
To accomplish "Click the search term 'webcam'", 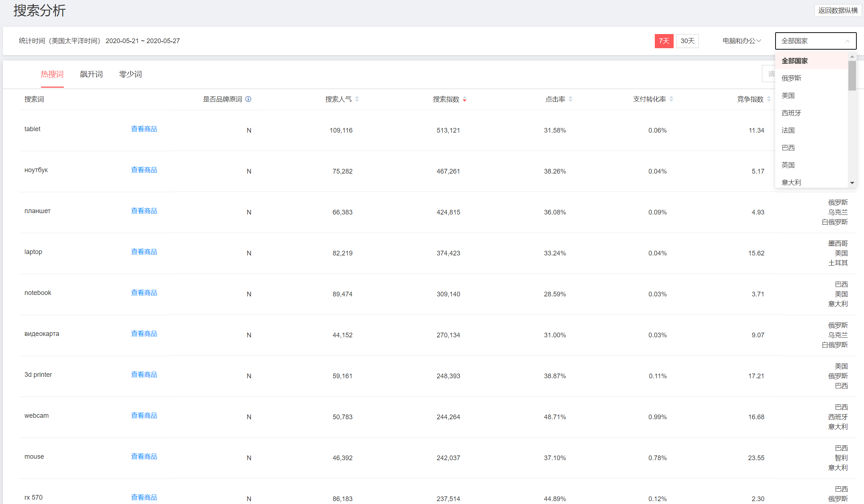I will [37, 416].
